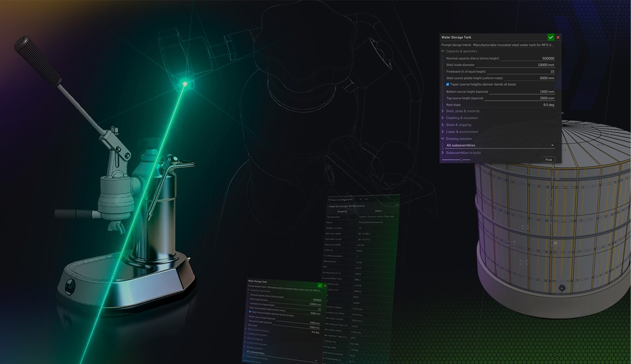Click slider handle beside the Final button
631x364 pixels.
coord(461,160)
